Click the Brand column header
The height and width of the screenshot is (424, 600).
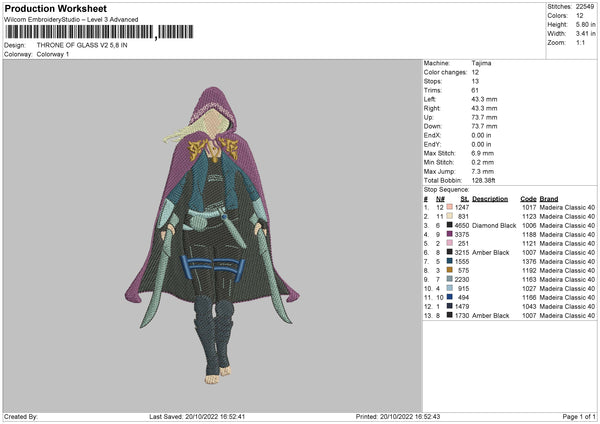549,198
